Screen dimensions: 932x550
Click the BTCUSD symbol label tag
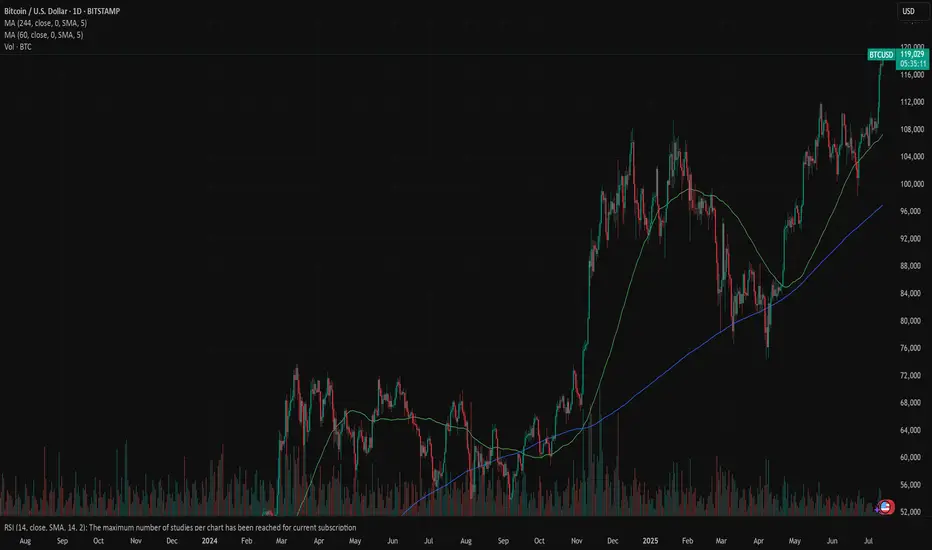point(881,55)
